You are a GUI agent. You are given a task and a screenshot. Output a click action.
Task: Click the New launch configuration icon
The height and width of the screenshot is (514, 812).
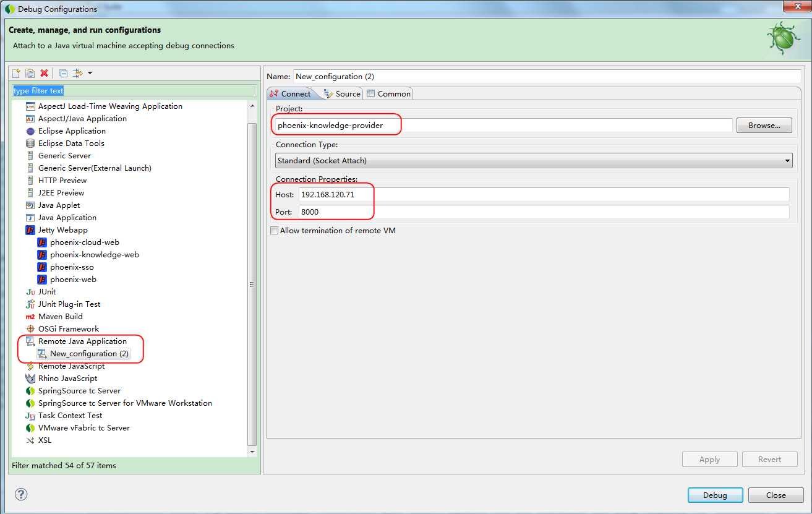(x=17, y=73)
